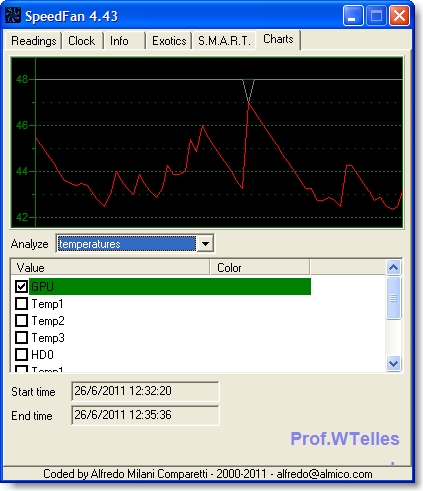The height and width of the screenshot is (491, 423).
Task: Minimize the SpeedFan window
Action: pyautogui.click(x=353, y=16)
